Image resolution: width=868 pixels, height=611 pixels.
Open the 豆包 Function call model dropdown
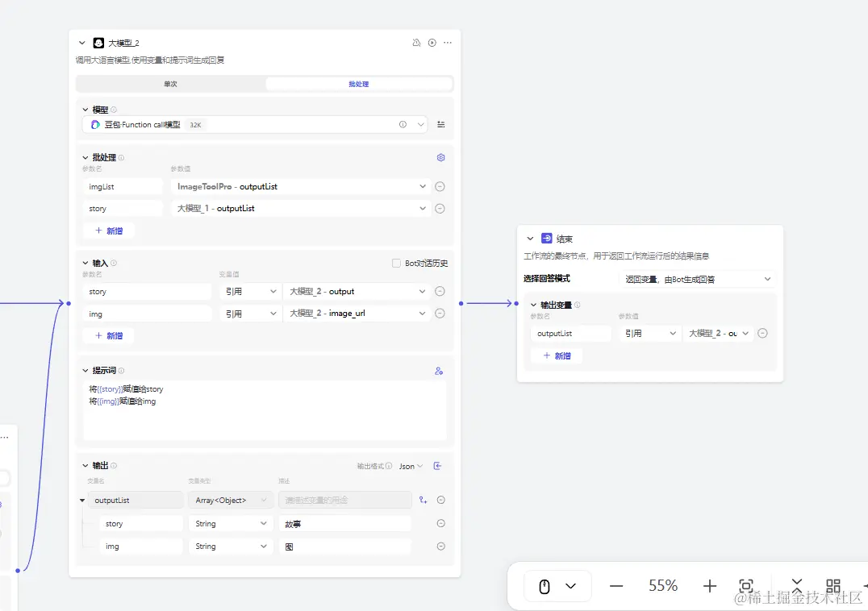coord(420,125)
